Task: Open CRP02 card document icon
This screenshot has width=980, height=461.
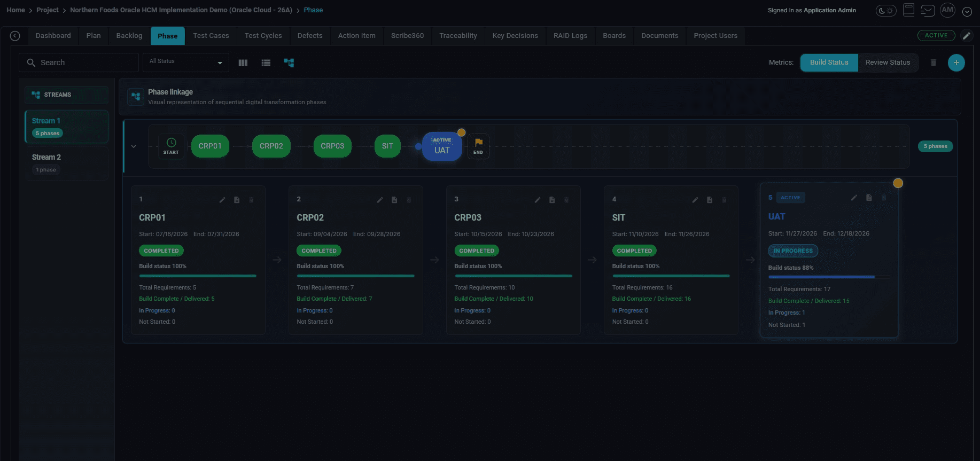Action: [394, 200]
